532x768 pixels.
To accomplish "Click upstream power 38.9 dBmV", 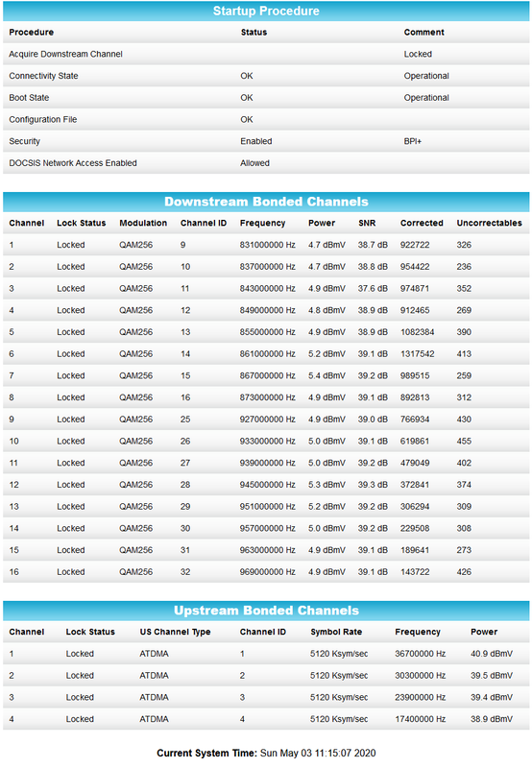I will click(492, 719).
